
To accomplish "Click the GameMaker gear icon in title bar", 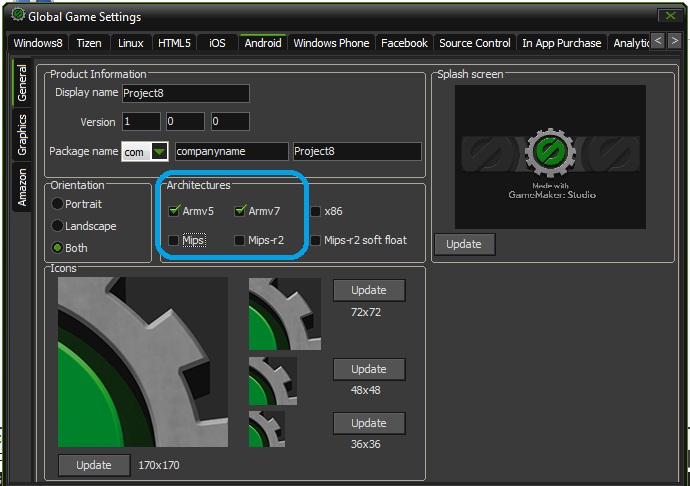I will click(x=17, y=15).
